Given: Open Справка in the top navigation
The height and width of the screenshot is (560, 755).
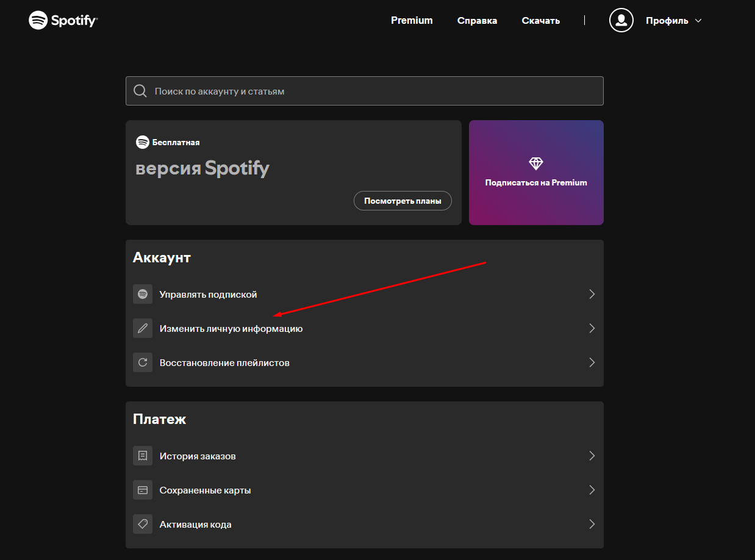Looking at the screenshot, I should click(x=477, y=21).
